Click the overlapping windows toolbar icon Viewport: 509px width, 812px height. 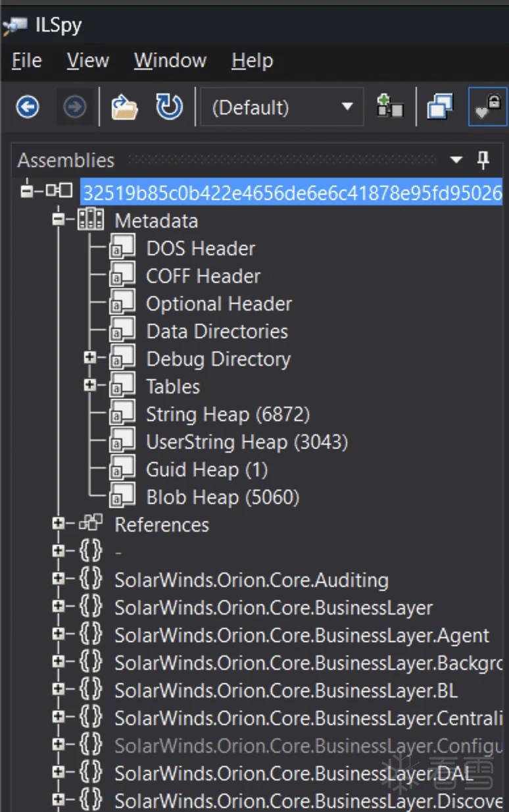pyautogui.click(x=440, y=107)
